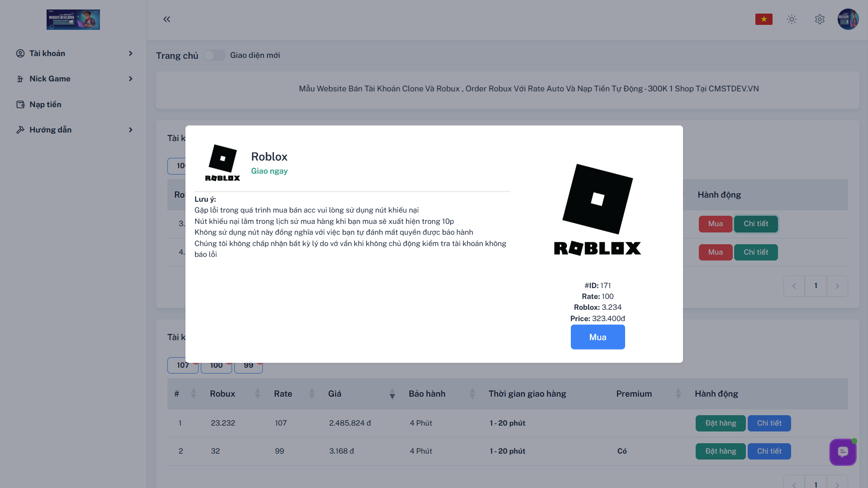The width and height of the screenshot is (868, 488).
Task: Go to next page in upper pagination
Action: [x=837, y=286]
